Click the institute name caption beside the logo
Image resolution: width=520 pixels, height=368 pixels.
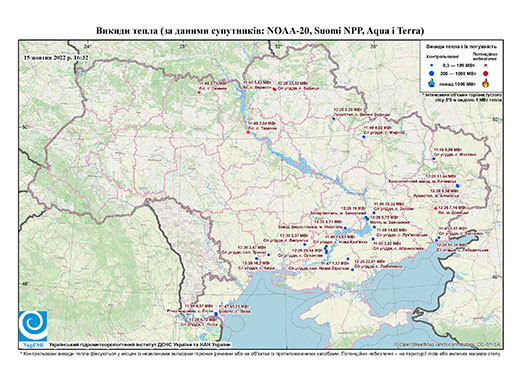(x=140, y=345)
